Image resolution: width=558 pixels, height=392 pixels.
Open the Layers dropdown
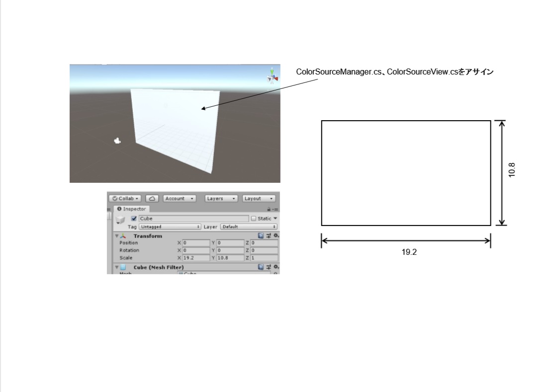click(x=221, y=198)
